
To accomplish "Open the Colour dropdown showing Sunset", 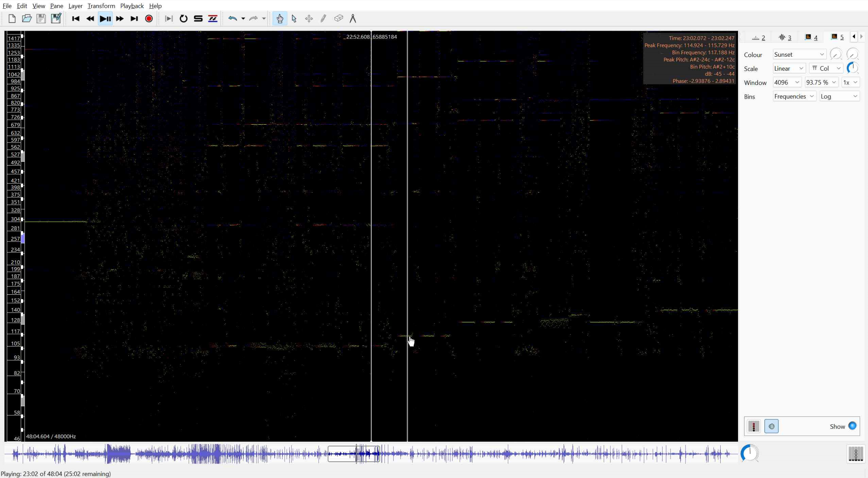I will click(799, 54).
